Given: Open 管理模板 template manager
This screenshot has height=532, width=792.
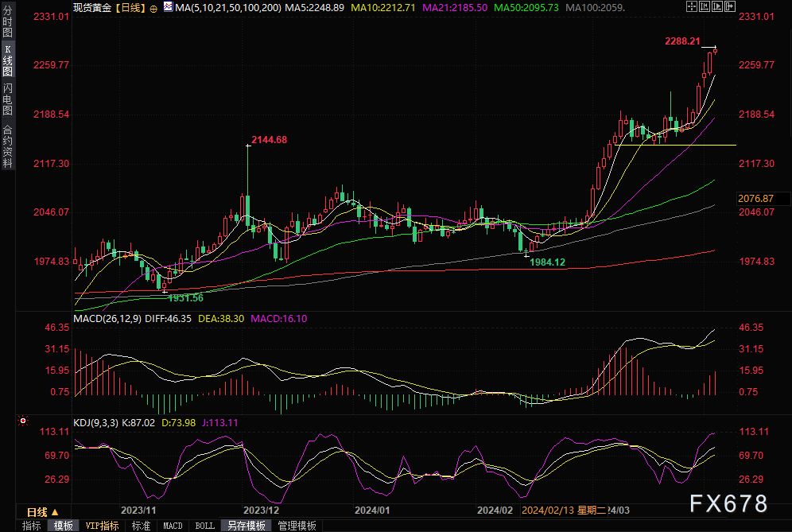Looking at the screenshot, I should pyautogui.click(x=297, y=526).
